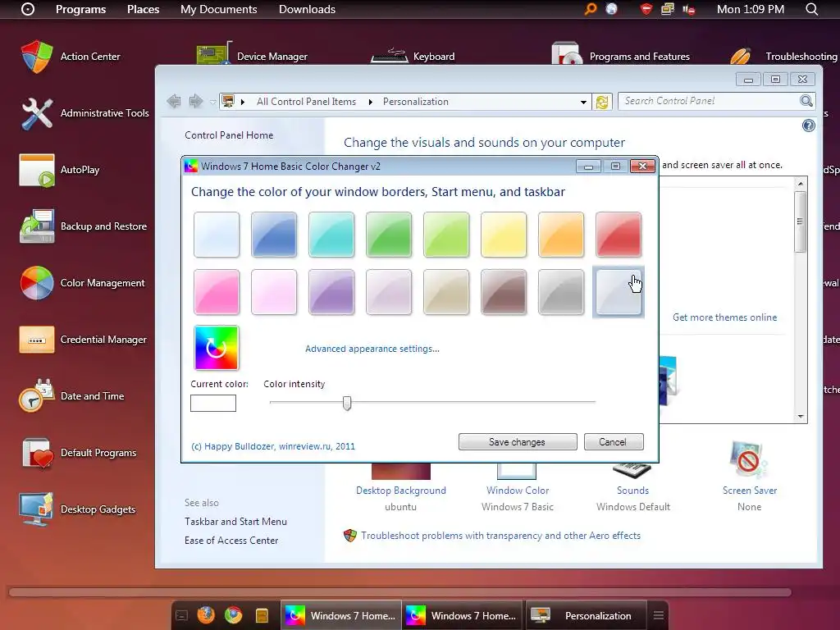Expand recent pages dropdown beside forward arrow

(212, 102)
